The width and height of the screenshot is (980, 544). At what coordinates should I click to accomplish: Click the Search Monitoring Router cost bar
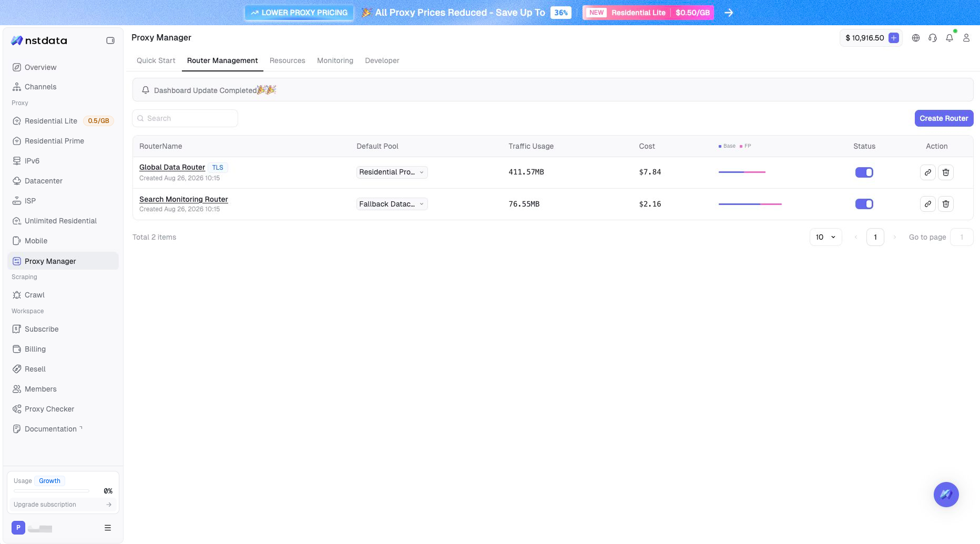(x=750, y=204)
